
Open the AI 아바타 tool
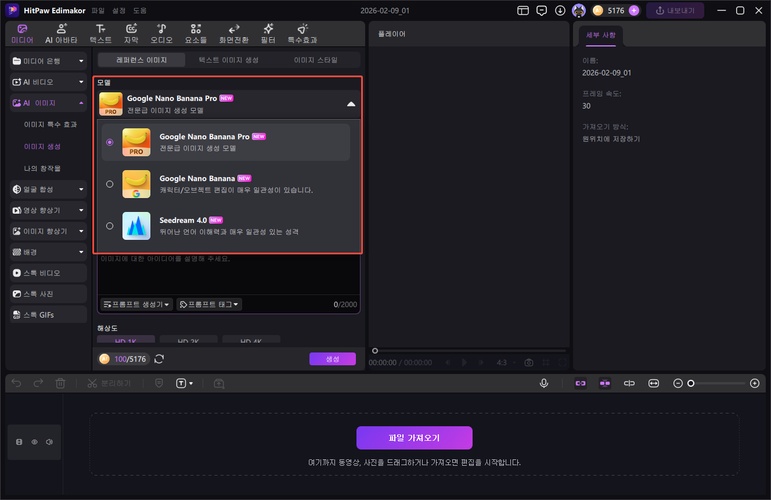(x=61, y=33)
